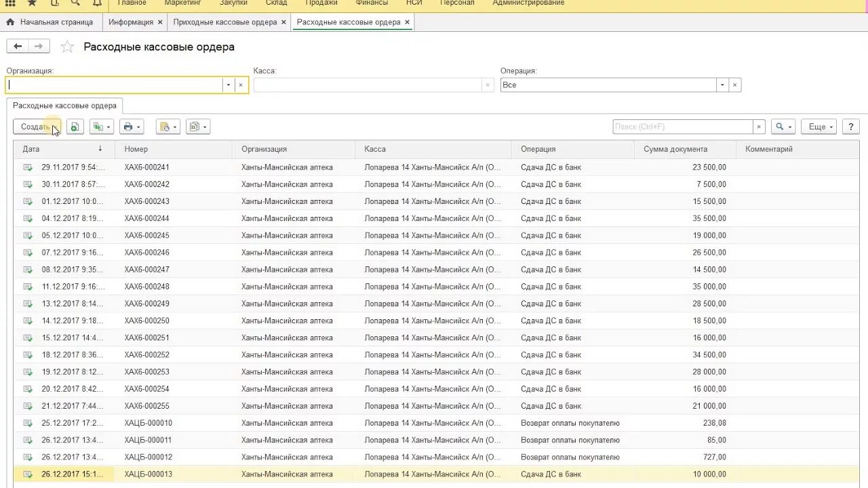Copy document with the create-by-copy icon
The height and width of the screenshot is (488, 868).
tap(75, 127)
